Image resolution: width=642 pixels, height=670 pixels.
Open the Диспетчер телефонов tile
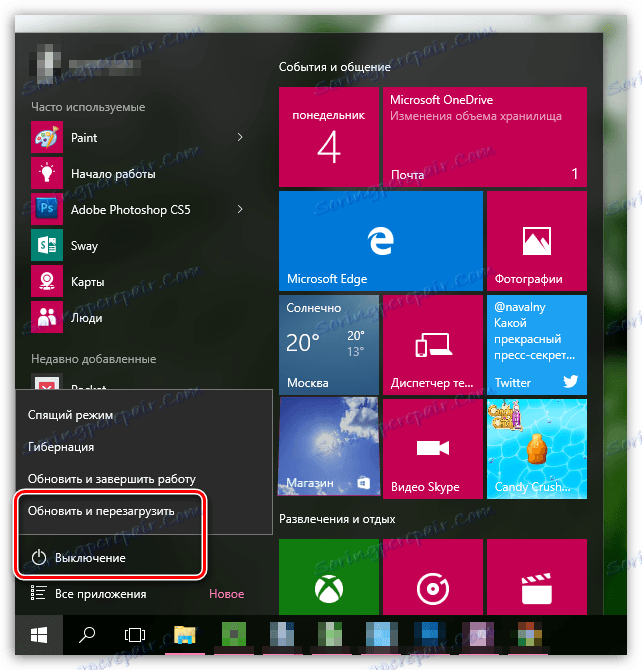(433, 345)
